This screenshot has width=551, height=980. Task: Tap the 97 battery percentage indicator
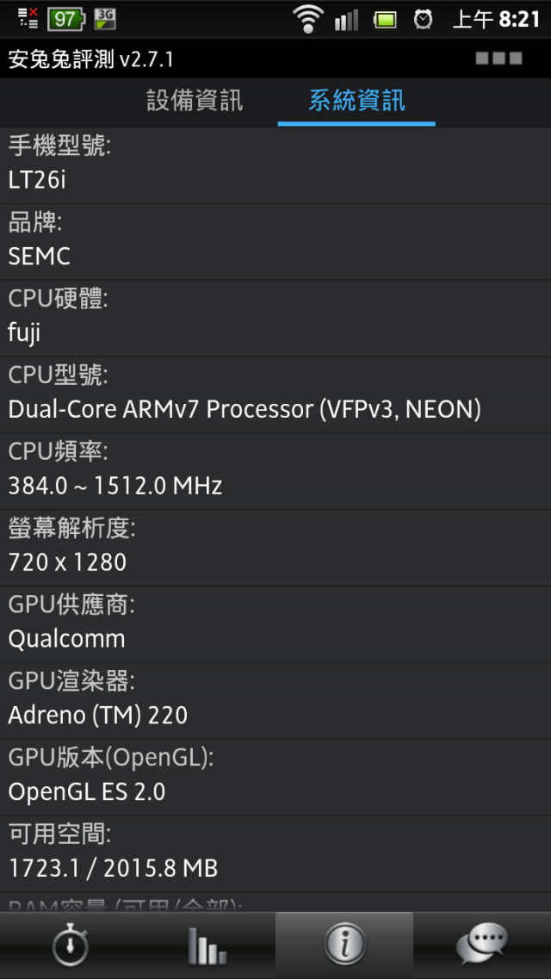pyautogui.click(x=65, y=19)
